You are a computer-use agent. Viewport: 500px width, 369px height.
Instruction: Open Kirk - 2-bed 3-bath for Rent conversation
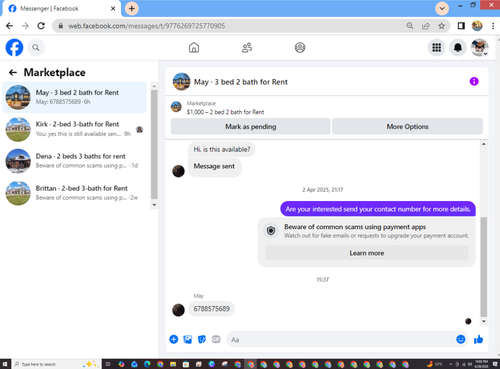74,129
